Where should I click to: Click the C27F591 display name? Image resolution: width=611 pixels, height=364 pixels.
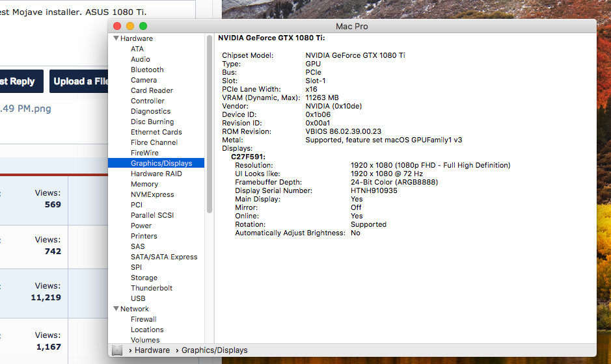[248, 157]
